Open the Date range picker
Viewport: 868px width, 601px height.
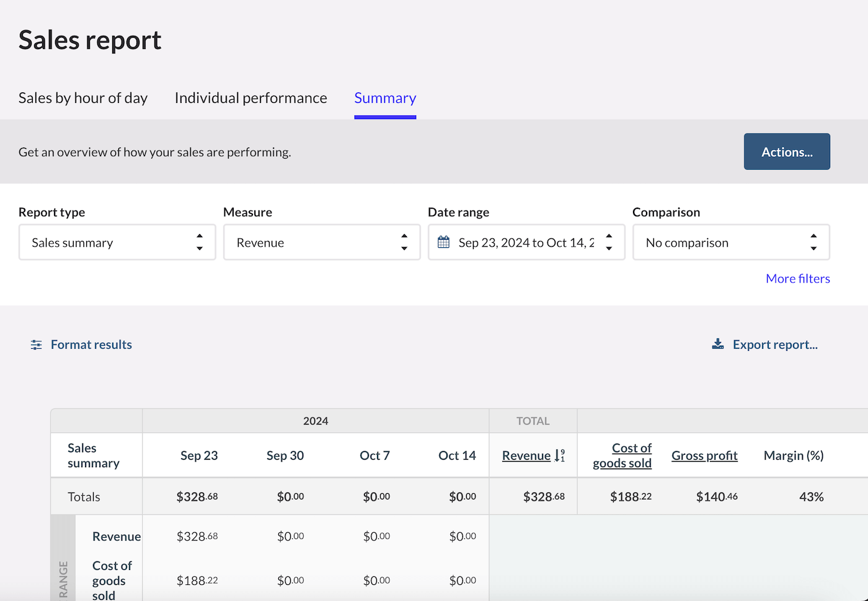pos(526,242)
